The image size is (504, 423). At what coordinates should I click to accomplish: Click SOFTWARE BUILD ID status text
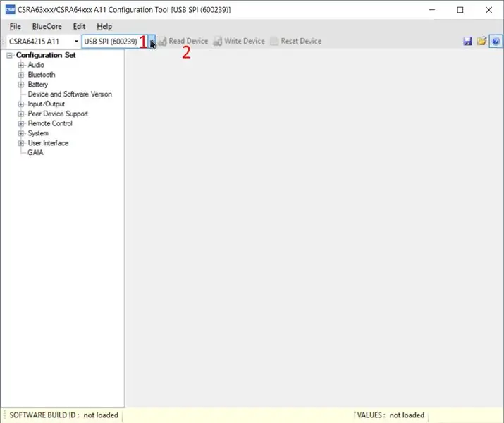(64, 415)
